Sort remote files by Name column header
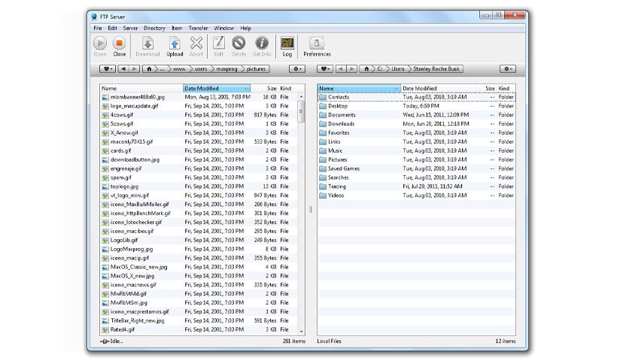The image size is (629, 364). coord(141,88)
